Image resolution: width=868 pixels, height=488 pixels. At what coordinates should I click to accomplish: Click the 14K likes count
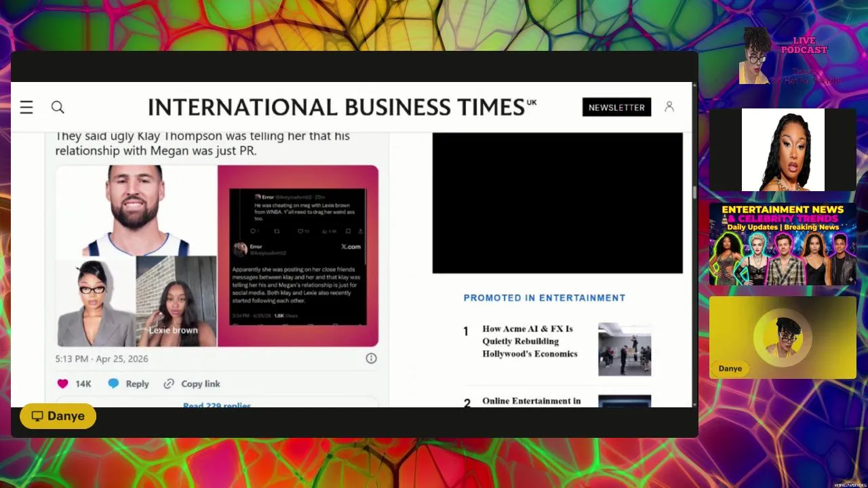click(x=83, y=384)
